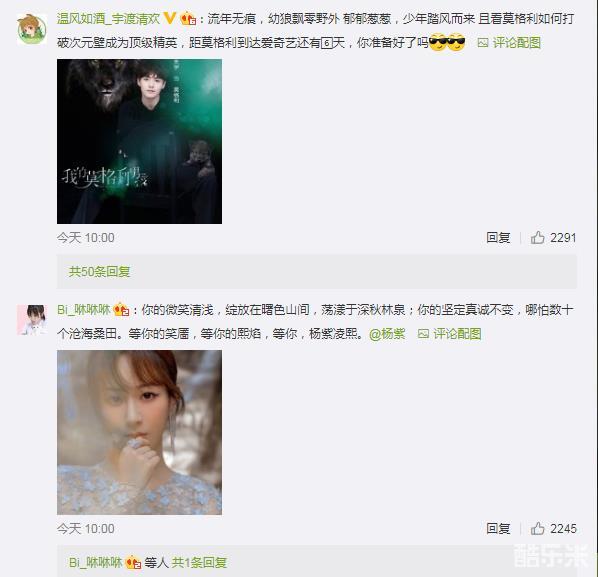Open the @杨紫 mention link
598x577 pixels.
(387, 334)
